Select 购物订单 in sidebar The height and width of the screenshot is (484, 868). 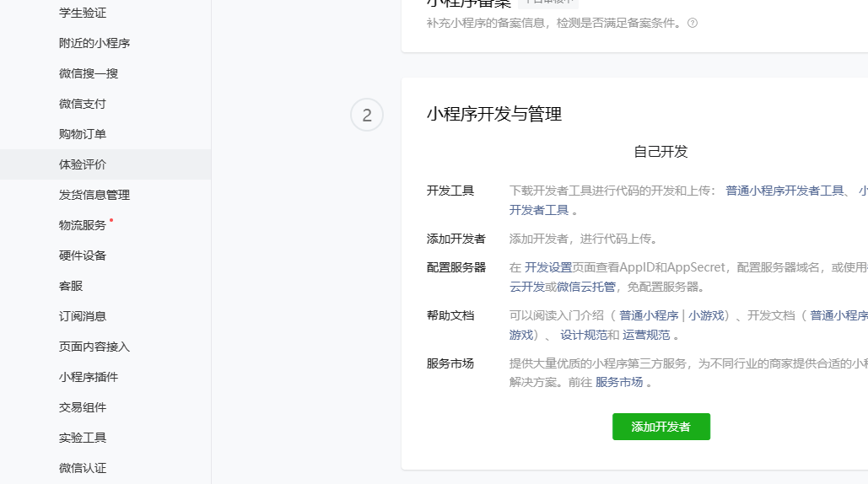pos(83,134)
